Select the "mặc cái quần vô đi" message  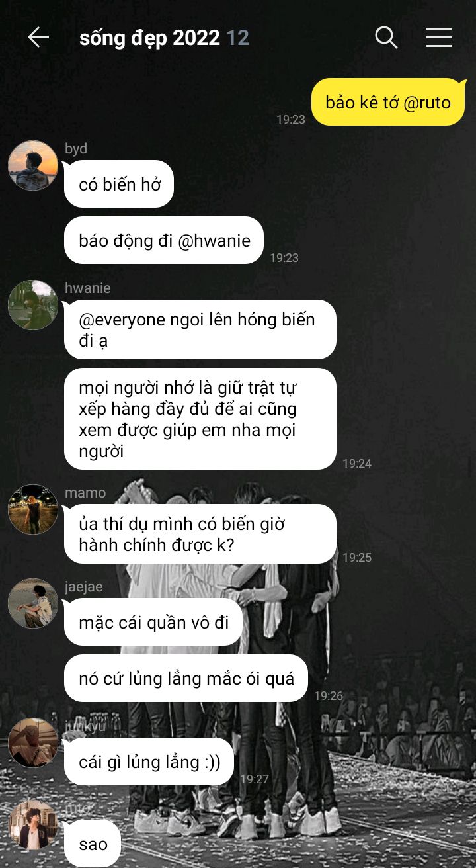(x=153, y=622)
